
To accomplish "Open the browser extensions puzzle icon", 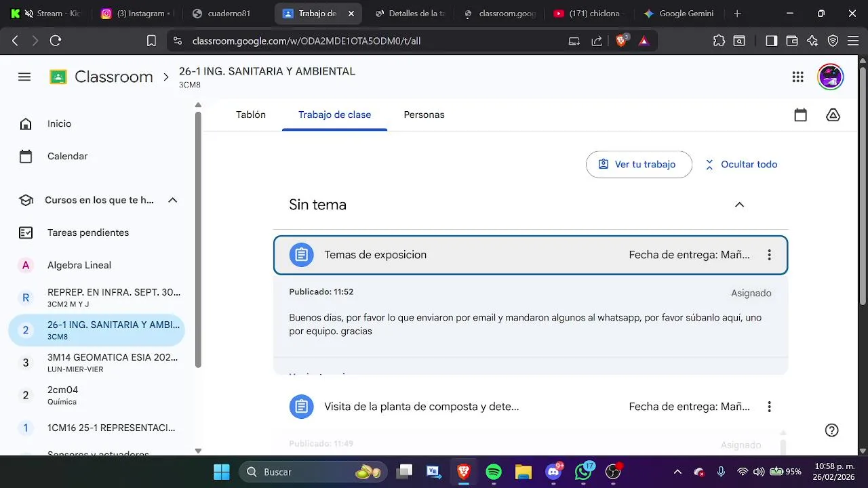I will 719,41.
